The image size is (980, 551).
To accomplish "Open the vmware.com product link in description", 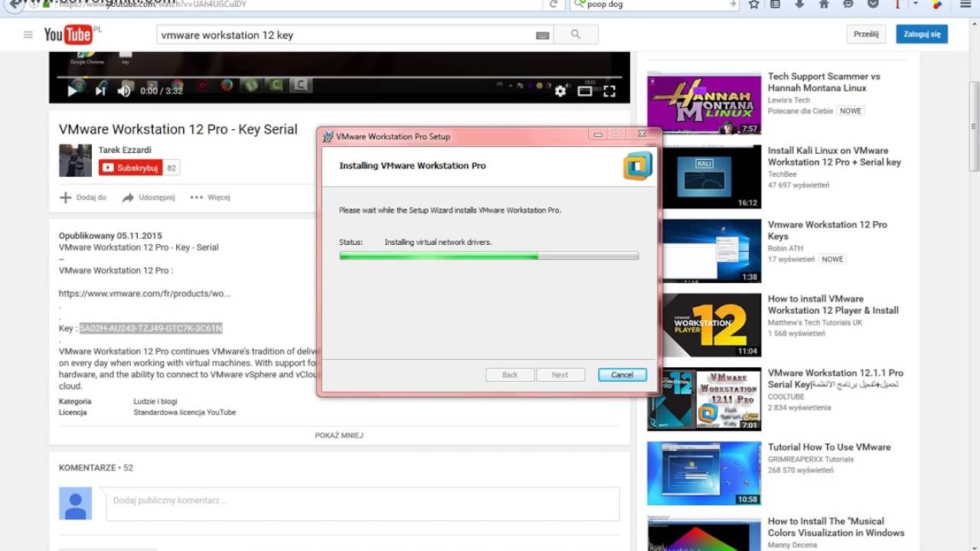I will tap(144, 294).
